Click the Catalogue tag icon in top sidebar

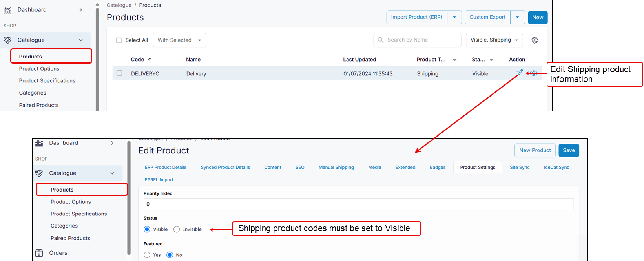pyautogui.click(x=7, y=40)
